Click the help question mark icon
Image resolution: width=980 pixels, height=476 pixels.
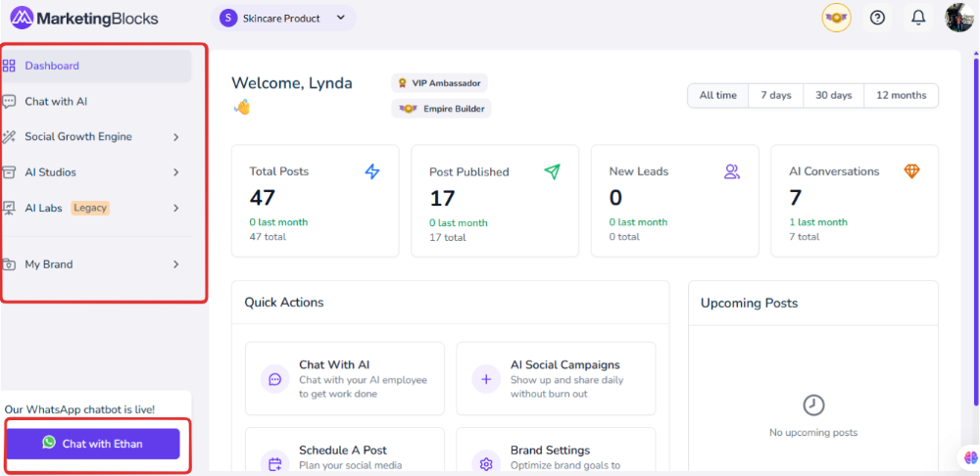(x=877, y=18)
